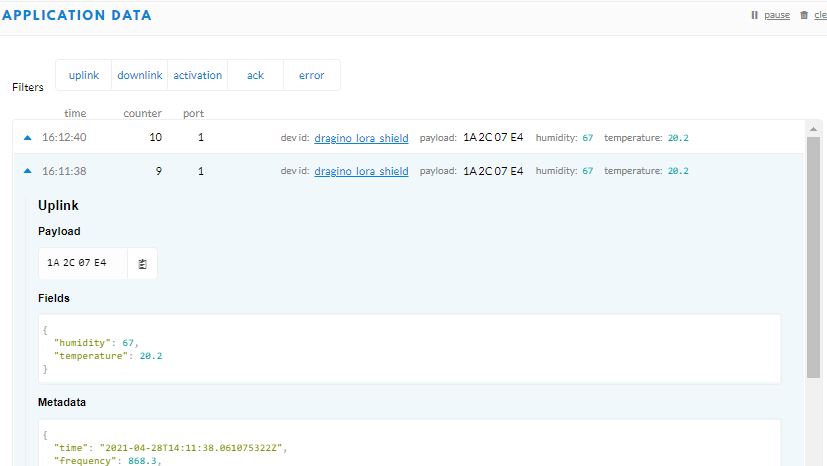Click the trash can clear icon

coord(804,15)
